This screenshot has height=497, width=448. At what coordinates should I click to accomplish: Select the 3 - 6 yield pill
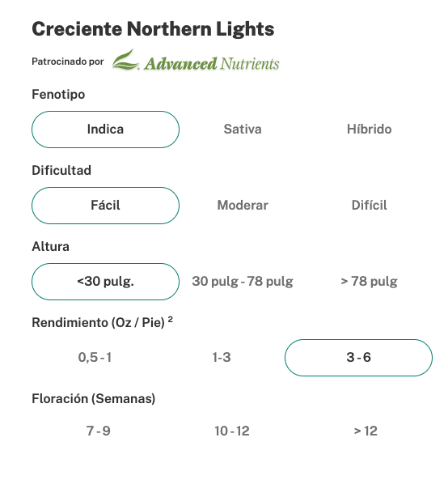358,358
